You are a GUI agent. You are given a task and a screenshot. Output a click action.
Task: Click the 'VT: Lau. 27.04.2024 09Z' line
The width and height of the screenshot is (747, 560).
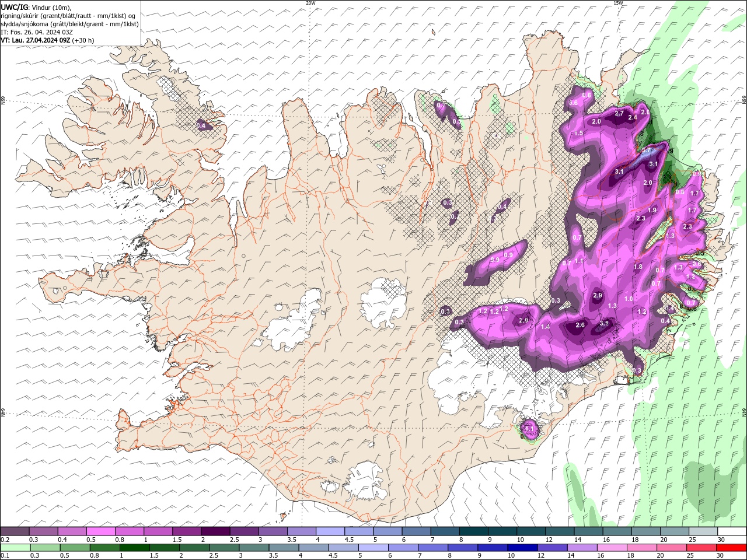(36, 40)
